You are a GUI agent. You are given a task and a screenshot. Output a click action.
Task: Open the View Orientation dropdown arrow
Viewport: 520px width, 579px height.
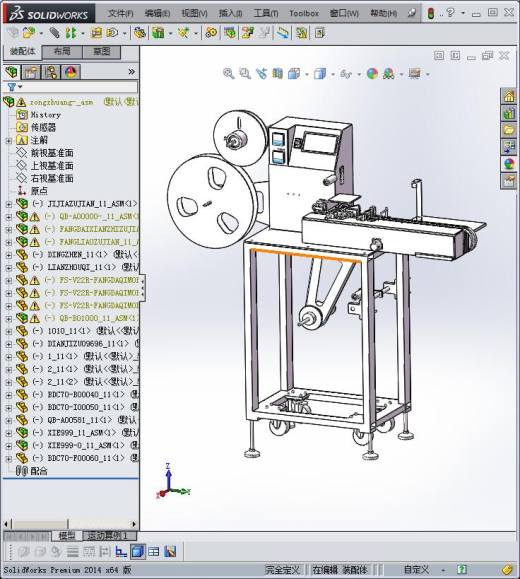pos(307,74)
